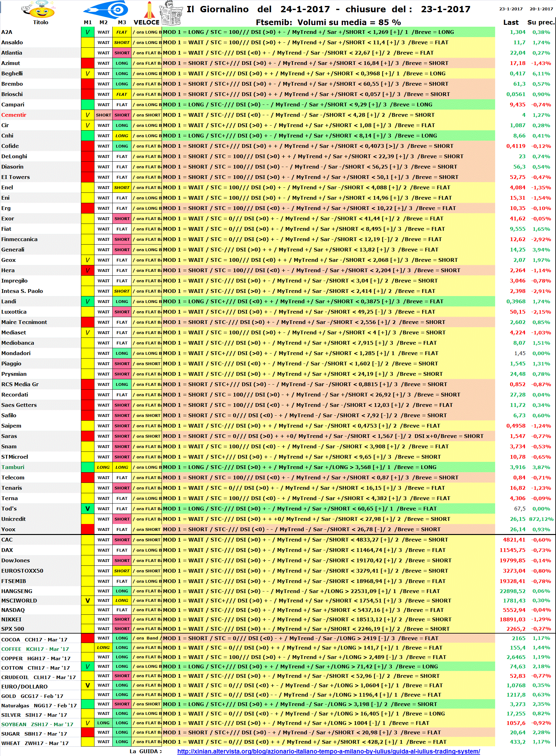Click the newspaper reader icon
Viewport: 556px width, 756px height.
(171, 13)
